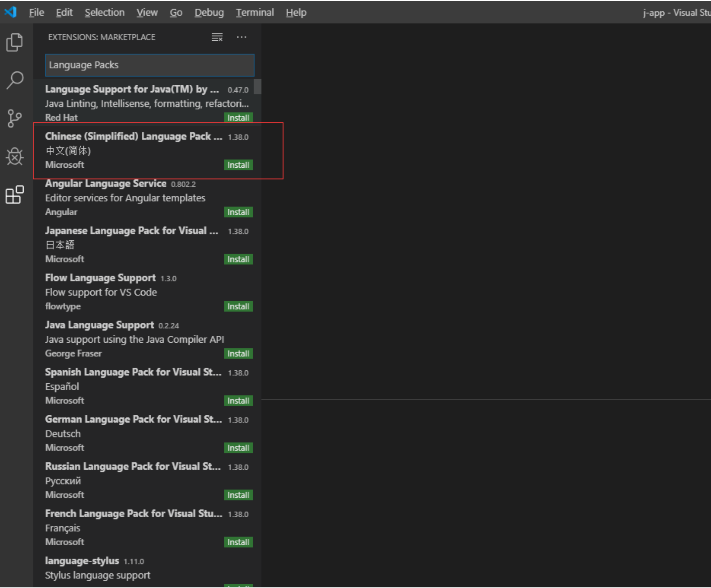Open More Actions ellipsis in Extensions panel

tap(241, 37)
